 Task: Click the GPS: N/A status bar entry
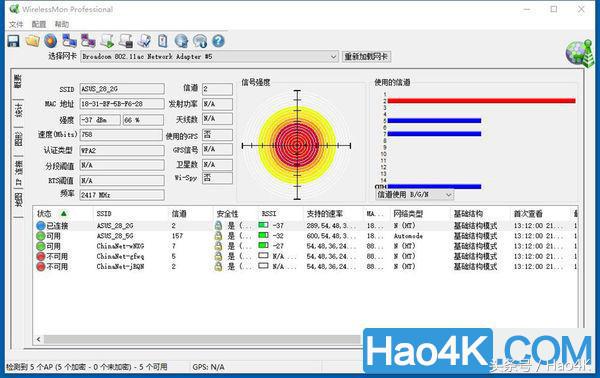[x=209, y=367]
